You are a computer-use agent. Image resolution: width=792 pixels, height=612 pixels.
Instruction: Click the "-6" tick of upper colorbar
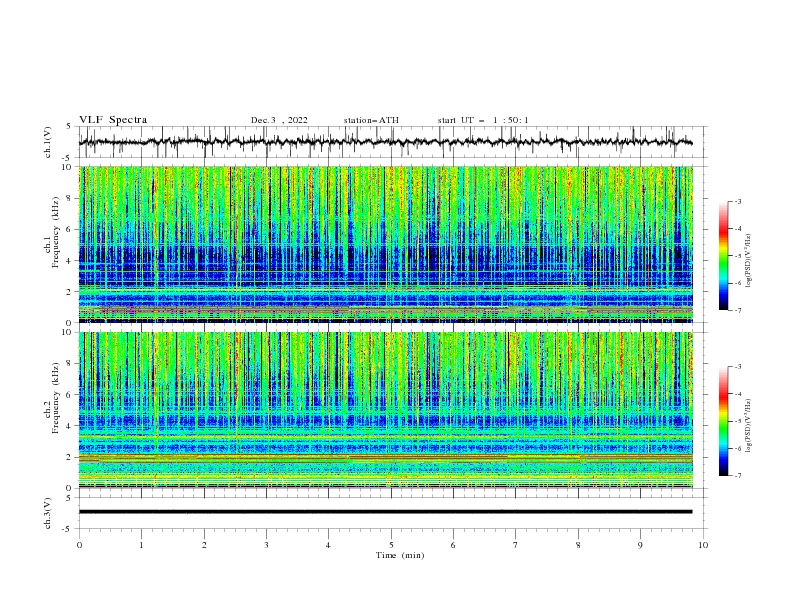coord(737,283)
